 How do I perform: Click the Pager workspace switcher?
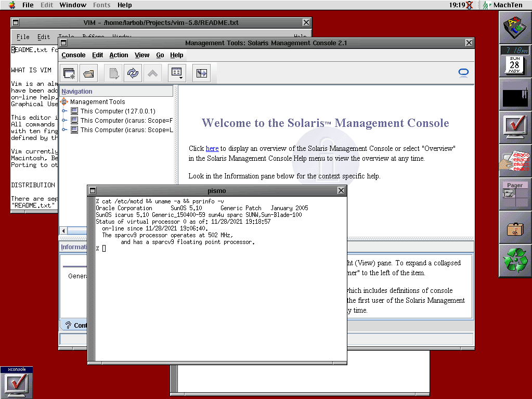(515, 194)
